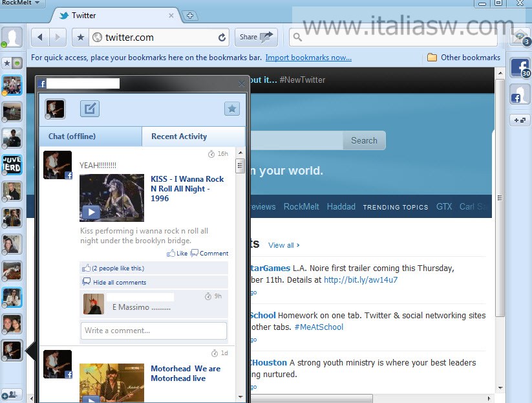Open the RockMelt trending topic
Screen dimensions: 532x403
[x=301, y=207]
